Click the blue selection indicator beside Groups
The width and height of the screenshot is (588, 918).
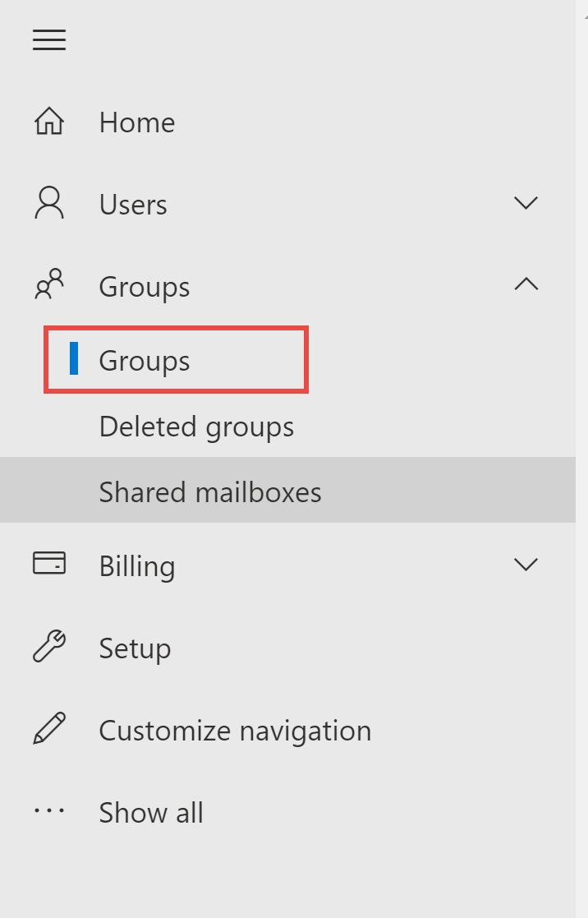click(x=76, y=359)
